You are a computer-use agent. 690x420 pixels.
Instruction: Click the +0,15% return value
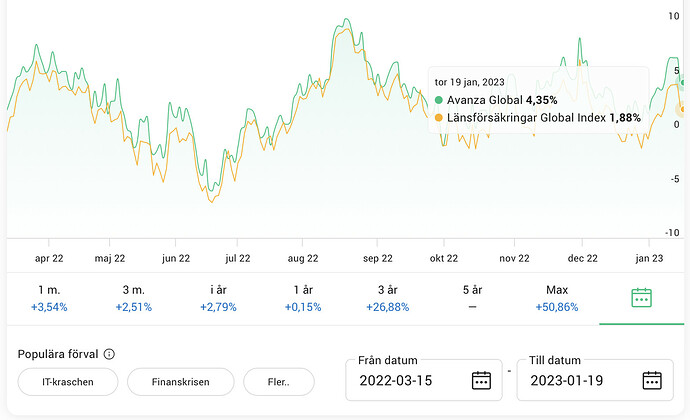point(303,307)
